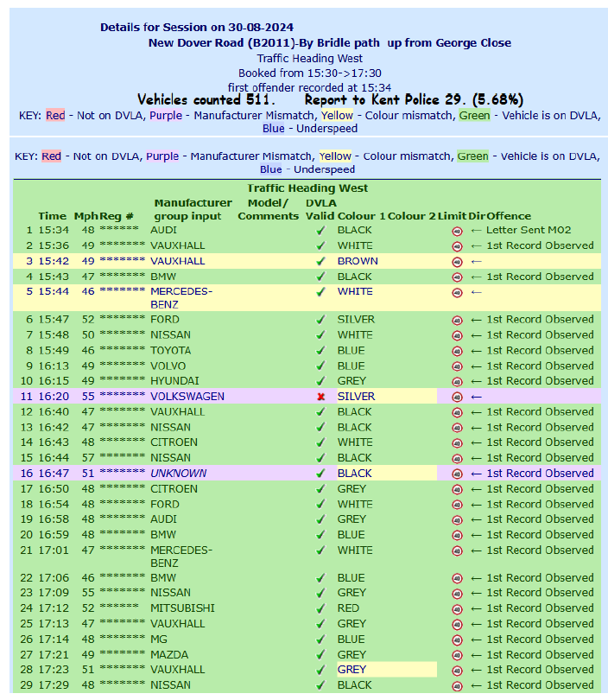Click the speed limit icon in VOLKSWAGEN row 11
This screenshot has height=700, width=608.
(457, 397)
